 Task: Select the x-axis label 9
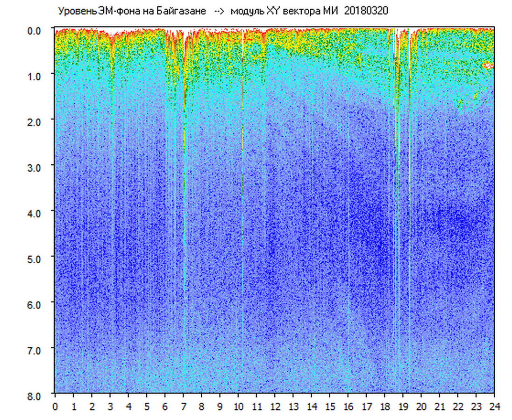220,406
